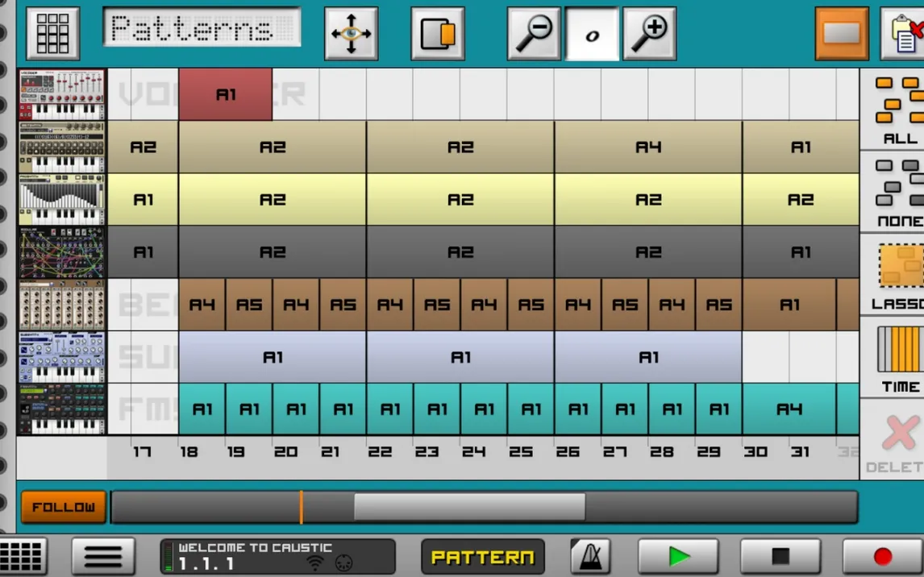924x577 pixels.
Task: Click the move/pan view eye icon
Action: tap(351, 33)
